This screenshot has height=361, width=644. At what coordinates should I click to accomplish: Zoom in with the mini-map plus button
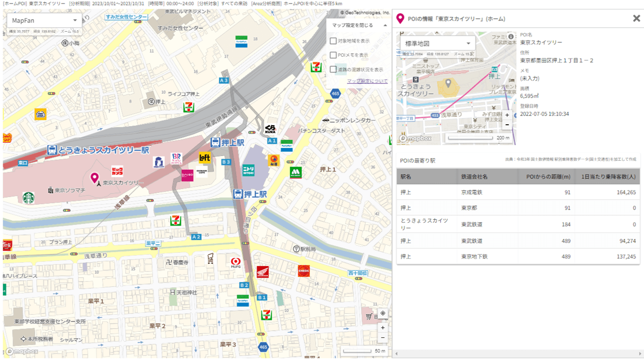(x=507, y=115)
